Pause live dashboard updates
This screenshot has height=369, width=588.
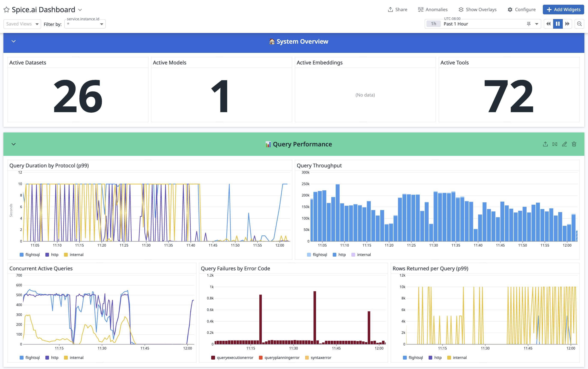[558, 24]
